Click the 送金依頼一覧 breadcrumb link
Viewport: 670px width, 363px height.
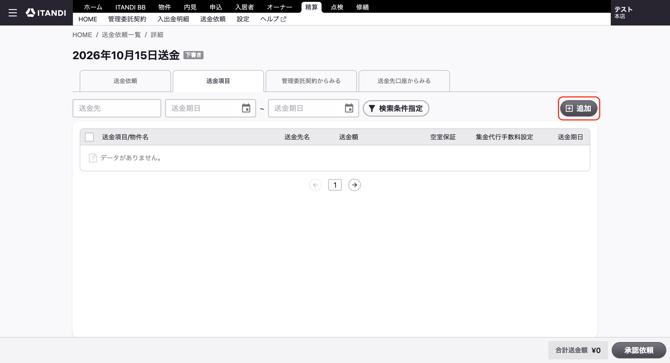tap(121, 35)
